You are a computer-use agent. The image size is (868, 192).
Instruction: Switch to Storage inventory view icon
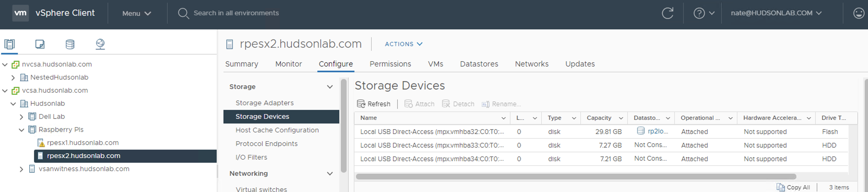point(70,44)
